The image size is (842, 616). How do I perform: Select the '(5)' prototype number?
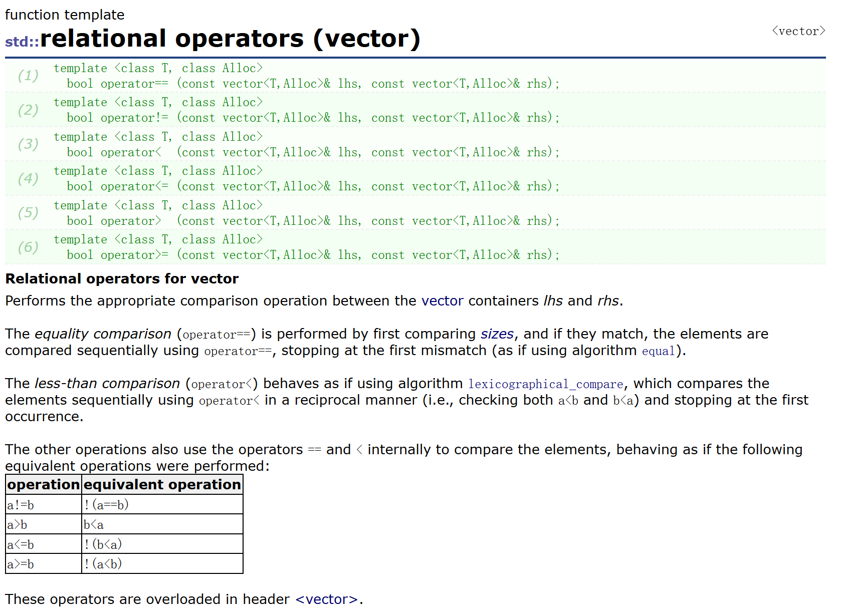pos(29,213)
